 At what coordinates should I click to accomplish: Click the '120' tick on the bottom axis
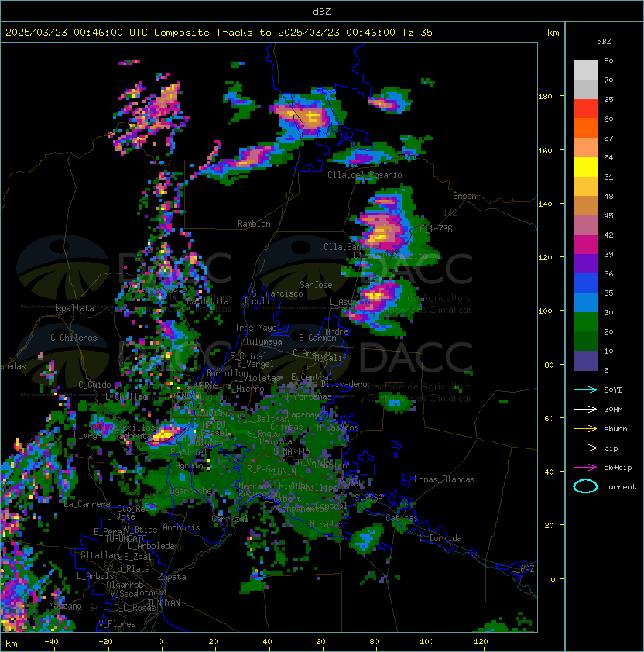481,642
